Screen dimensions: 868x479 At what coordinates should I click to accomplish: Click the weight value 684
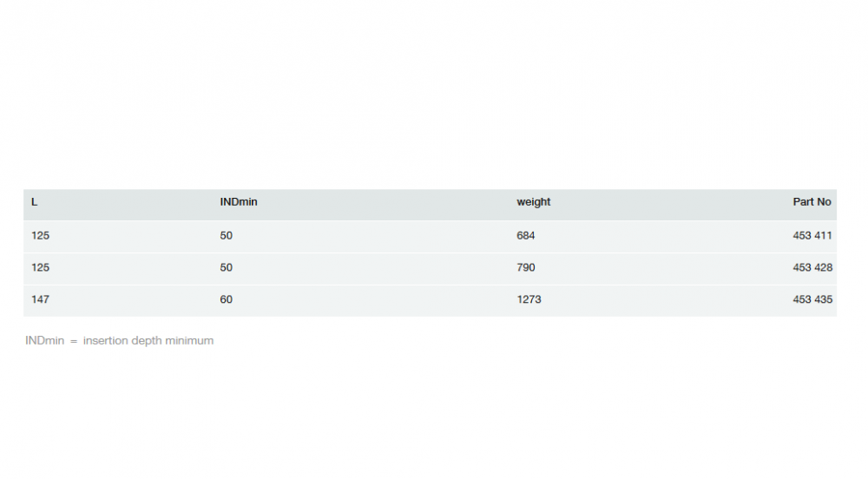point(526,235)
